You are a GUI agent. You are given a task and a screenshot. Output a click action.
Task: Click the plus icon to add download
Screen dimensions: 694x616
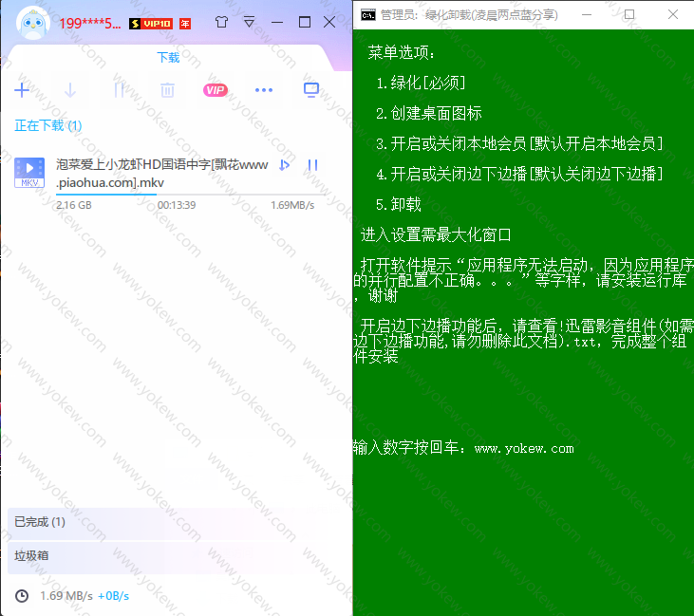coord(22,90)
